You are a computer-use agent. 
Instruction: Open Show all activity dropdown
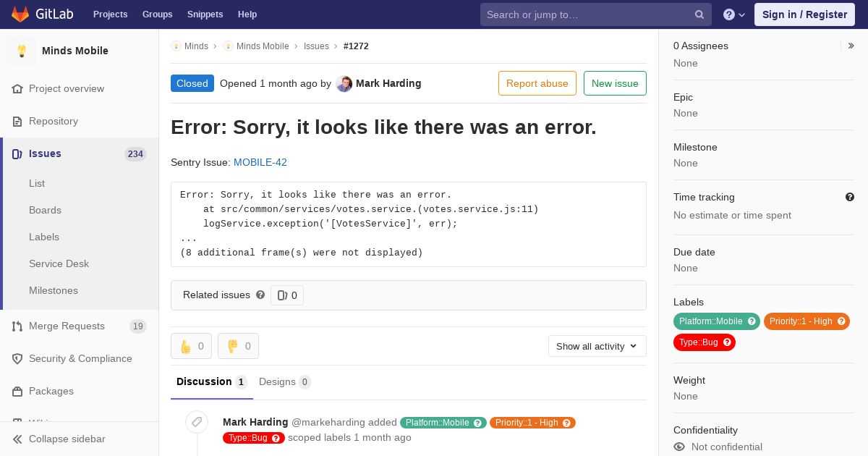[x=597, y=346]
